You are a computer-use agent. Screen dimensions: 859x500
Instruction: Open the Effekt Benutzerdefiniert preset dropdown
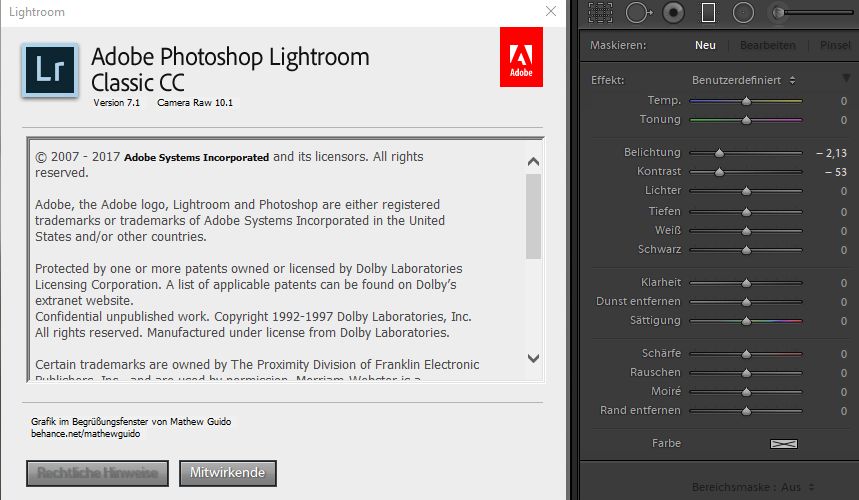744,80
